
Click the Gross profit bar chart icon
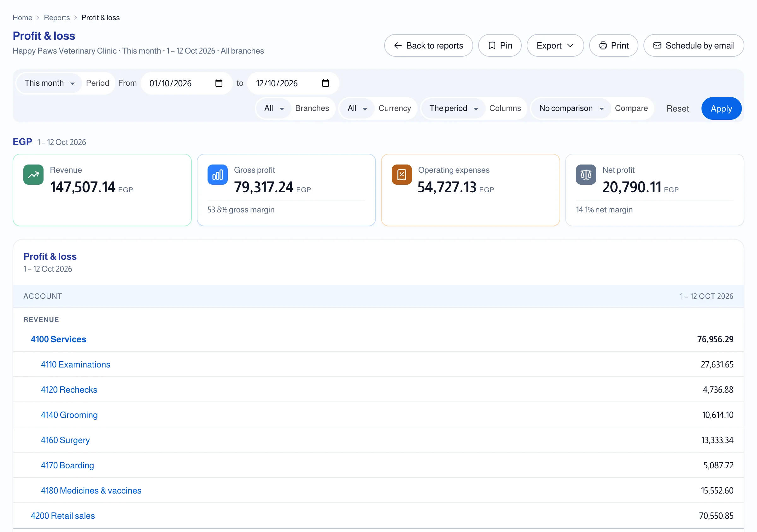point(217,175)
